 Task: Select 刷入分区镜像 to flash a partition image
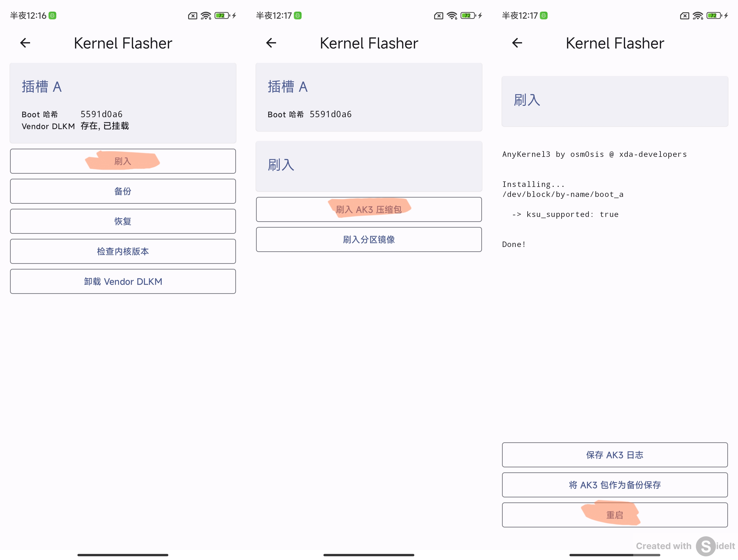click(369, 239)
